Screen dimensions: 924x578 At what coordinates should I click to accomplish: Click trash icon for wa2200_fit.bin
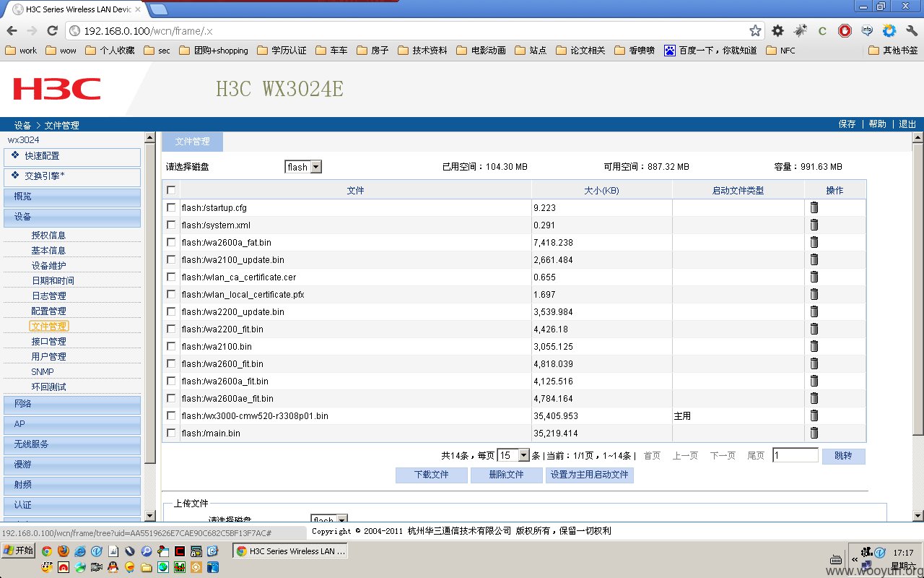tap(814, 329)
